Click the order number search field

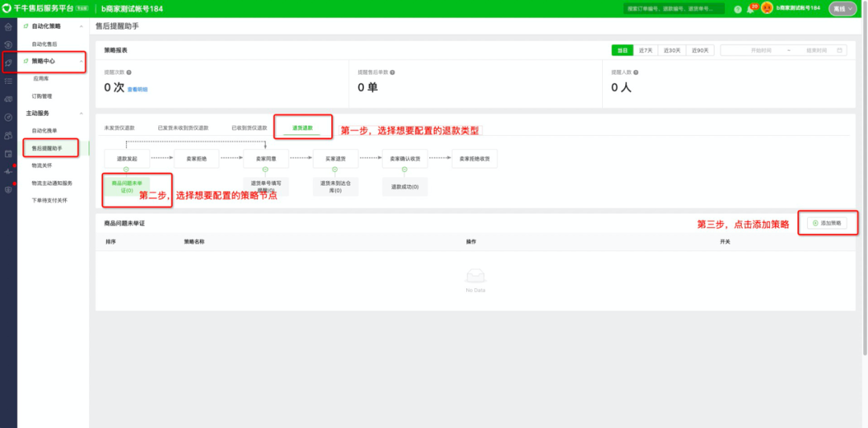674,9
